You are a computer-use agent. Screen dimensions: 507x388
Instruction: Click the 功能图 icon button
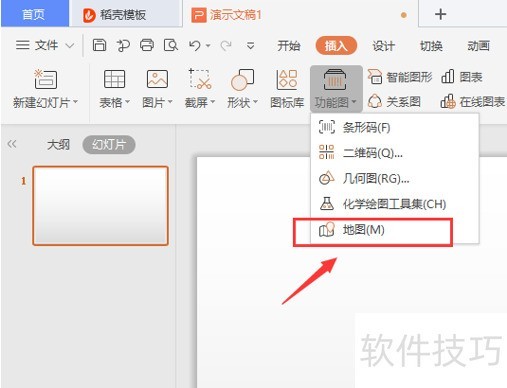335,79
